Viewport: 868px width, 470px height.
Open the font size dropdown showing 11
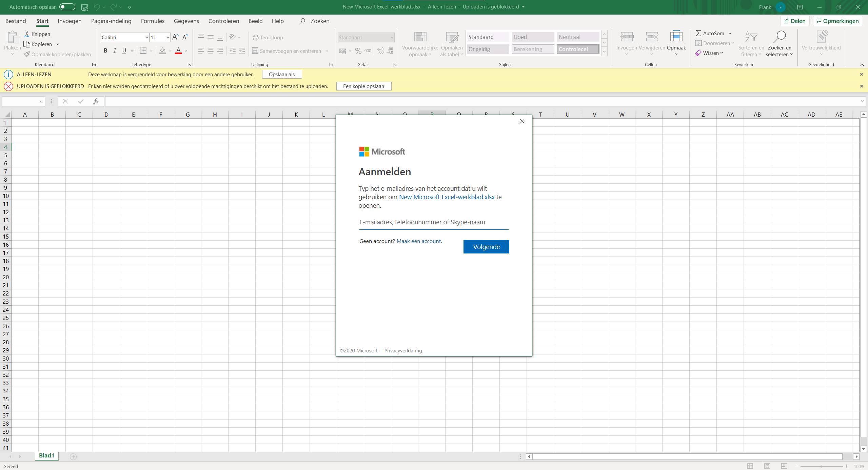(167, 38)
